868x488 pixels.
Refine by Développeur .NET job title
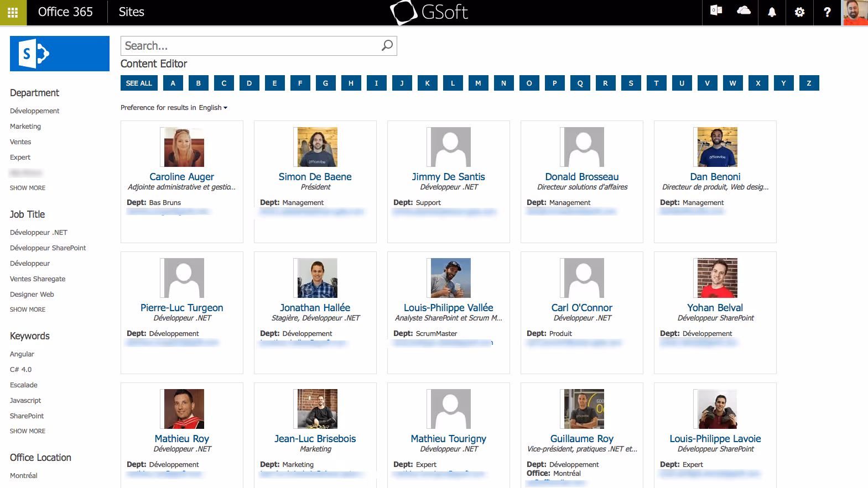(x=39, y=233)
